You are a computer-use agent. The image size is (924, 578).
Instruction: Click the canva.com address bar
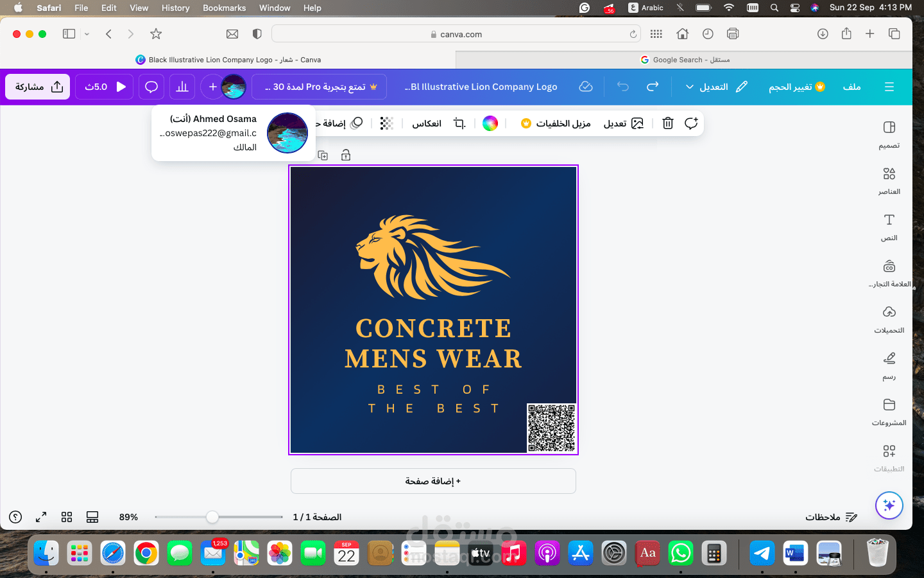tap(456, 34)
